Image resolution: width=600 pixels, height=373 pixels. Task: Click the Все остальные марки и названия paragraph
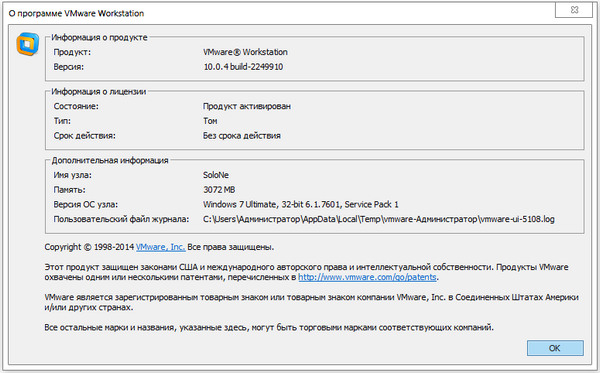(x=269, y=327)
